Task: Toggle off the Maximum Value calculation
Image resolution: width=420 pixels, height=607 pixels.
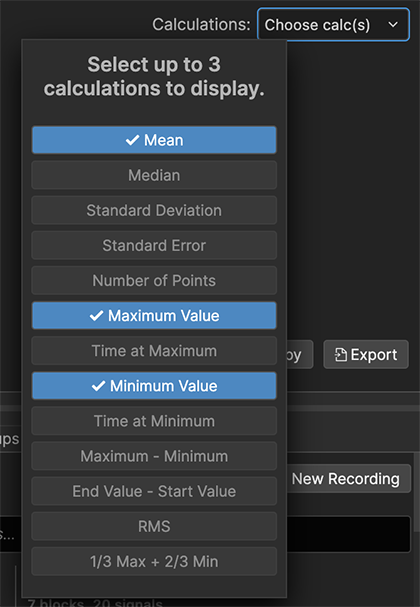Action: (154, 316)
